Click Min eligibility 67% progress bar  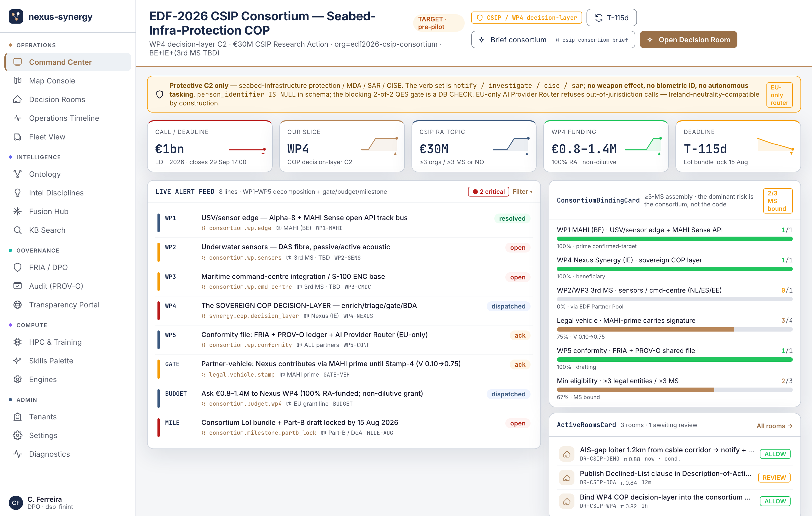674,390
